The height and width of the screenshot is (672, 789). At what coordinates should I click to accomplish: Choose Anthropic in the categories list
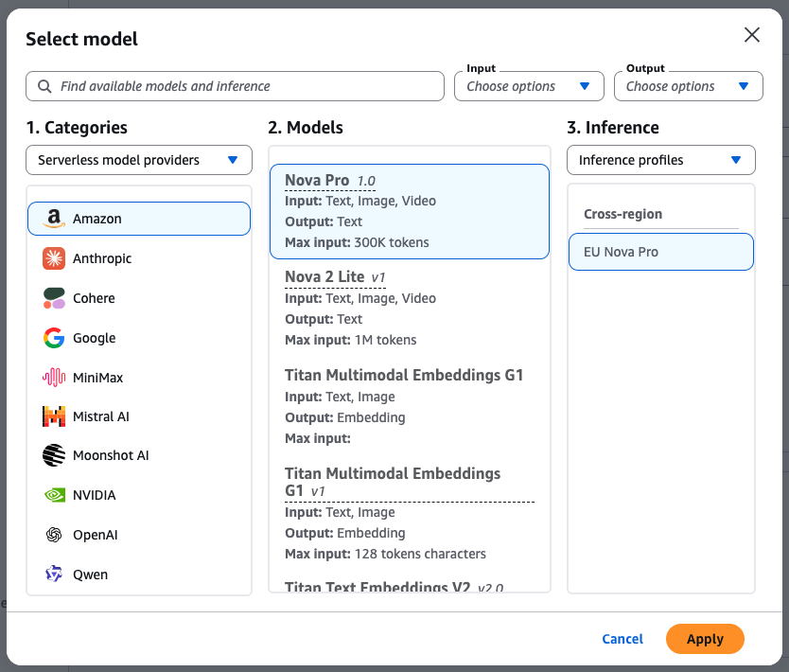pos(139,258)
